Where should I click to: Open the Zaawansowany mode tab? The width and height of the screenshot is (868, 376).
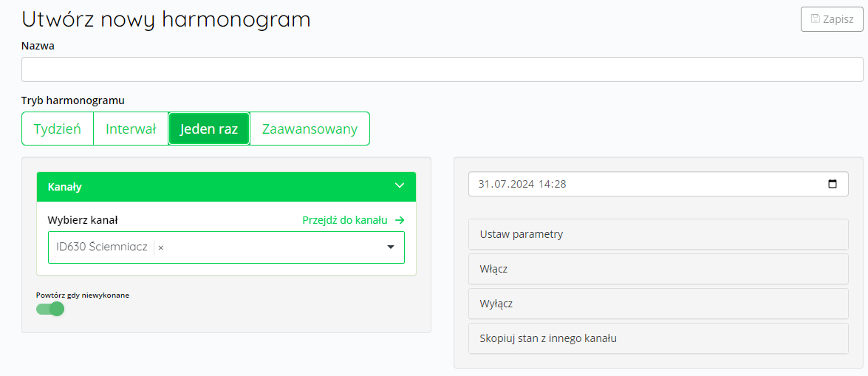(310, 129)
